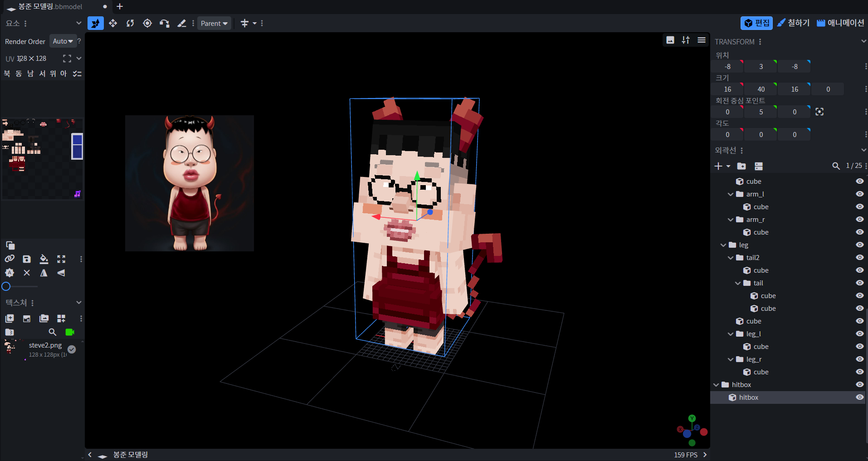
Task: Open the viewport hamburger menu
Action: coord(702,40)
